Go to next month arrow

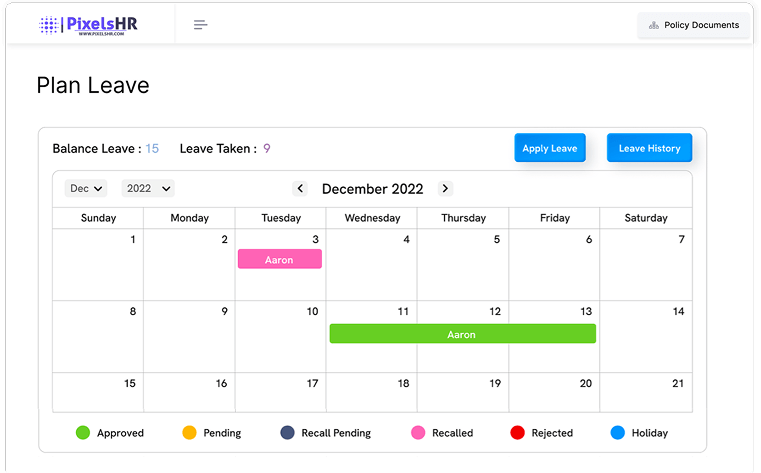click(x=445, y=188)
